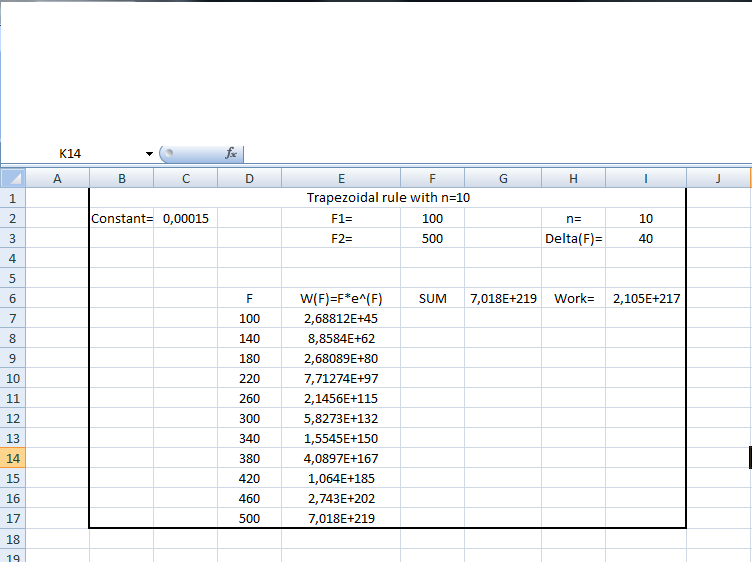Click the Insert Function fx icon

231,153
